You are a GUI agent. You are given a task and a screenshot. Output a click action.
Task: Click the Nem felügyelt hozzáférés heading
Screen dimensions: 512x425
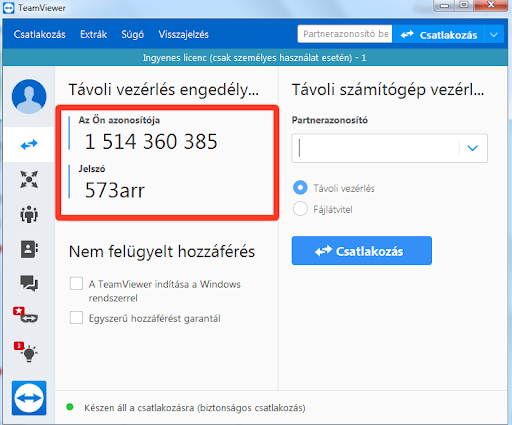coord(162,252)
